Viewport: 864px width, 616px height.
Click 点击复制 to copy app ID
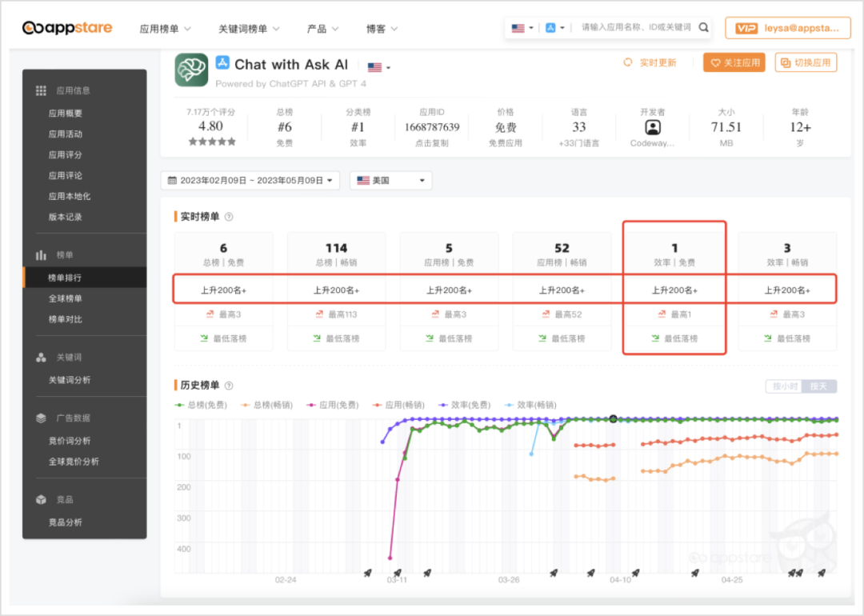[431, 143]
